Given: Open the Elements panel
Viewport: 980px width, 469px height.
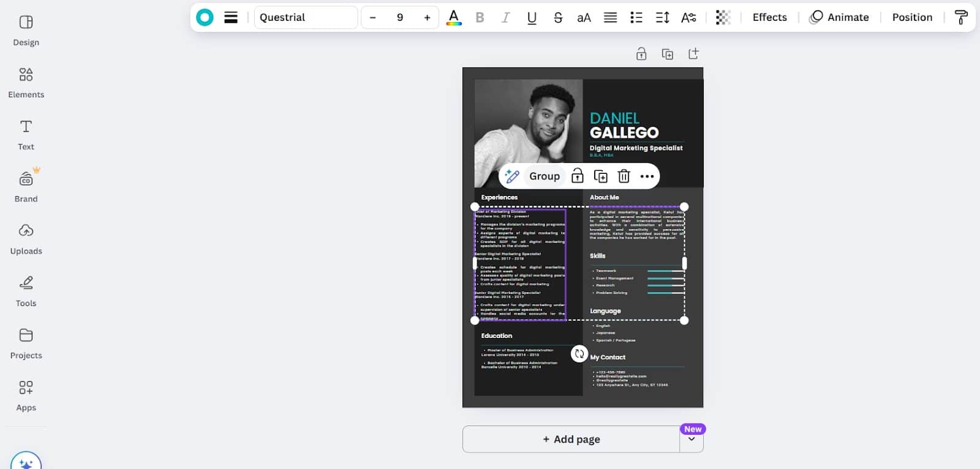Looking at the screenshot, I should tap(26, 83).
